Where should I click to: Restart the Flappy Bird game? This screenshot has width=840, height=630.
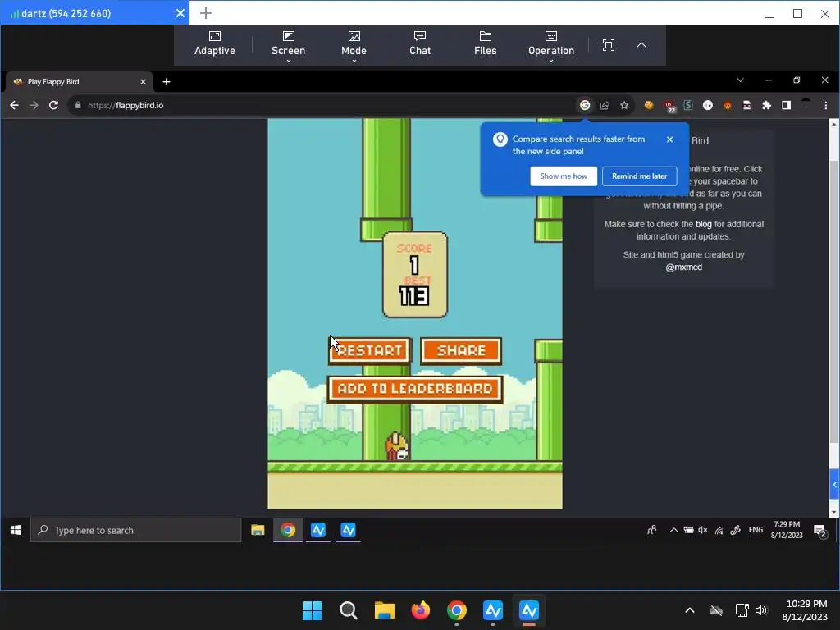click(370, 351)
